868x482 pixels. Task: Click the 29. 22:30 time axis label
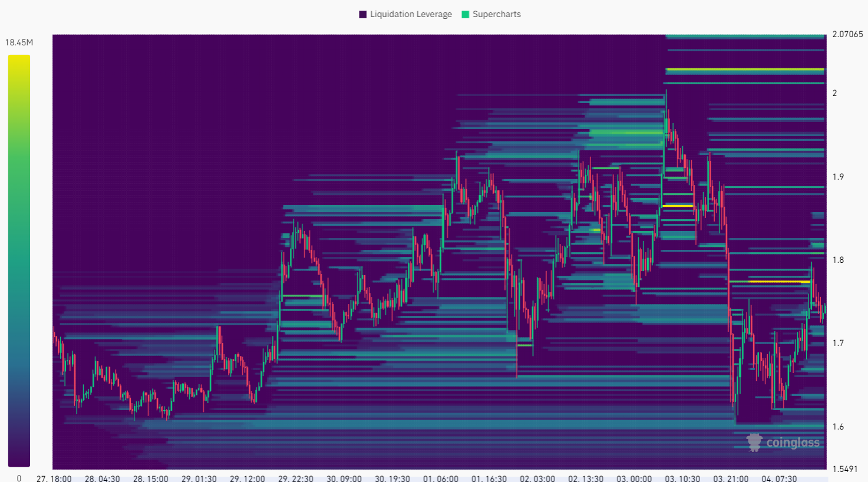295,478
